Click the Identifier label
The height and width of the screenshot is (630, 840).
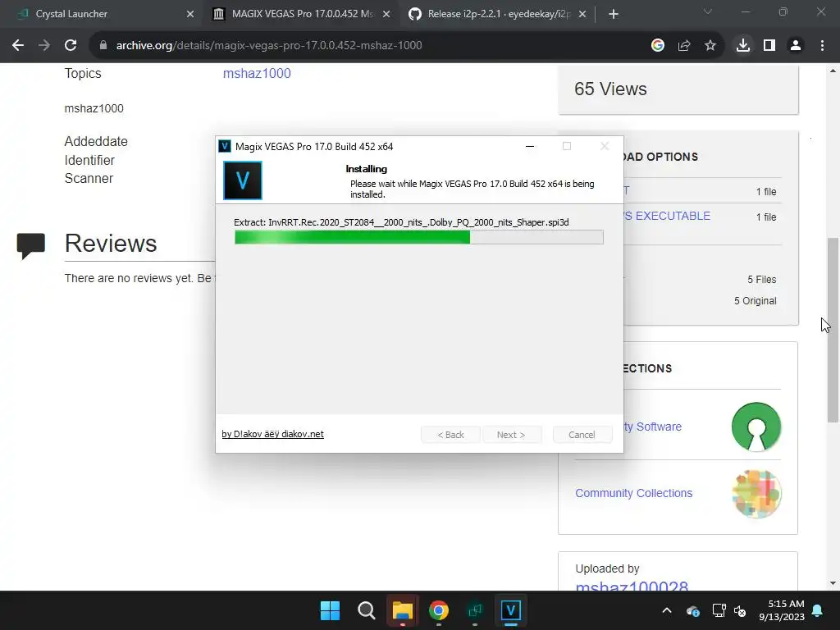pos(89,160)
